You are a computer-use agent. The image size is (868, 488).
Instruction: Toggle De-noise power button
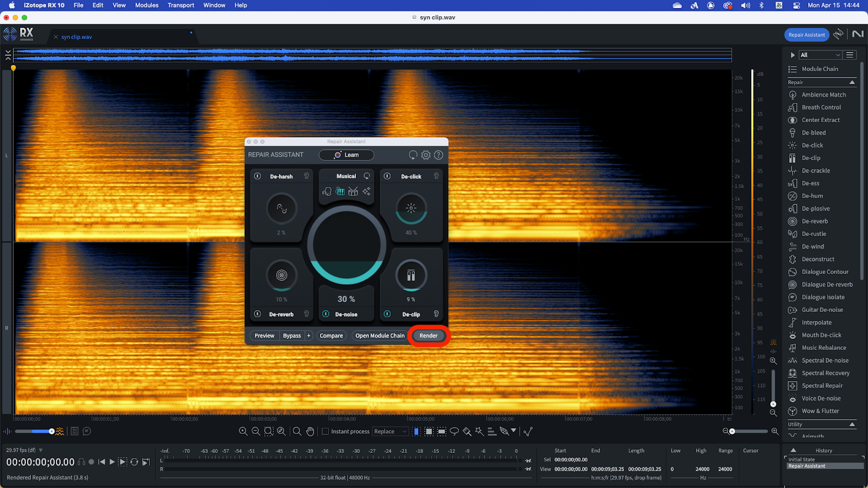[x=325, y=314]
